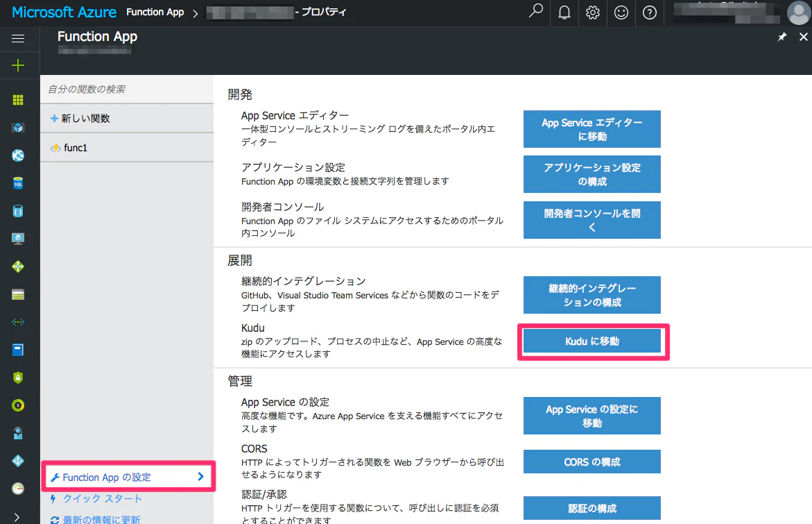Click the 展開 section heading

[x=240, y=260]
